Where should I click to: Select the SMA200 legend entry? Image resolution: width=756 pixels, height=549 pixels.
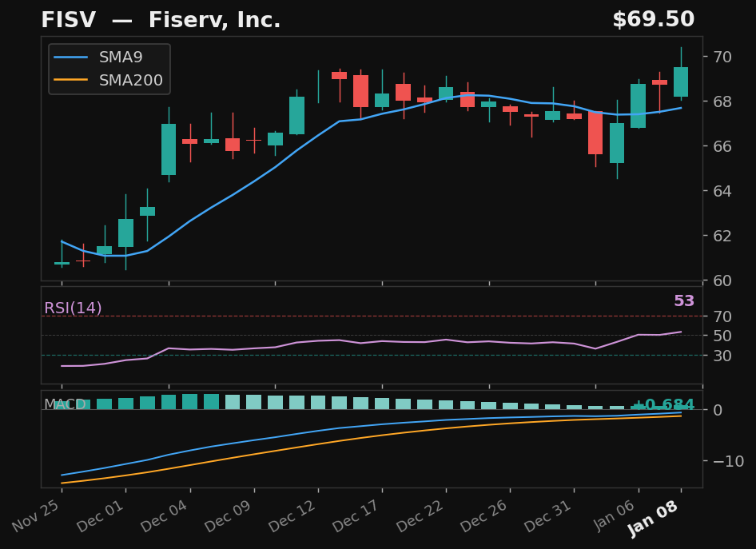click(109, 80)
